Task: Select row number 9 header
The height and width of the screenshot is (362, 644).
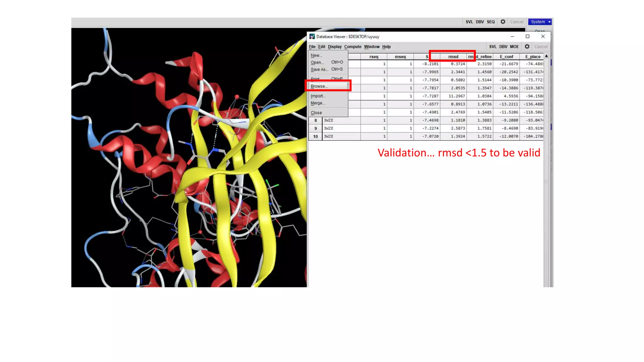Action: pos(315,128)
